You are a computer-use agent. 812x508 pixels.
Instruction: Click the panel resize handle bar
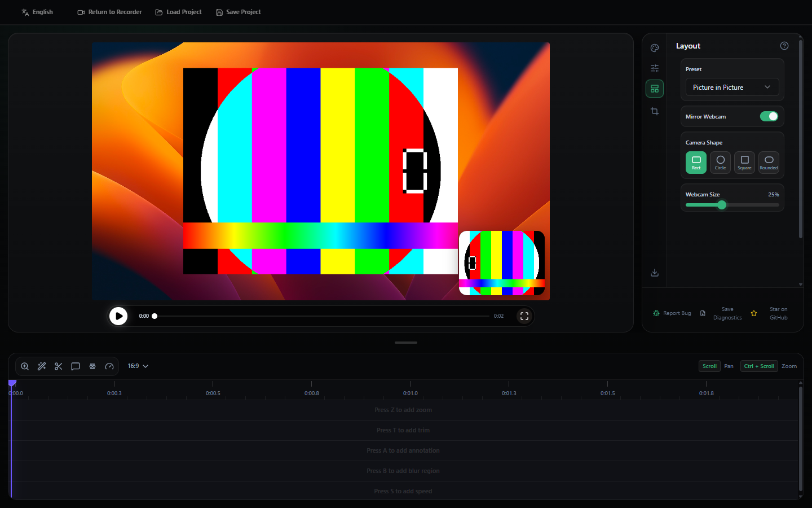[406, 343]
